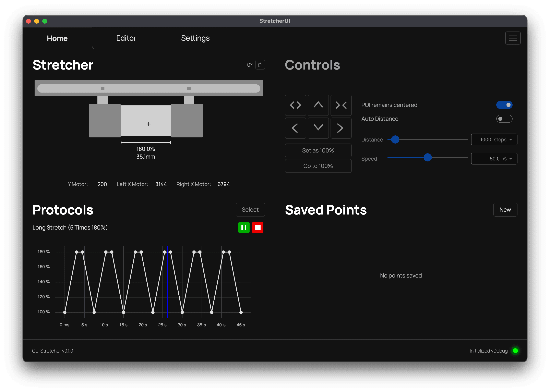Click the 0 ms time axis label

click(x=64, y=325)
